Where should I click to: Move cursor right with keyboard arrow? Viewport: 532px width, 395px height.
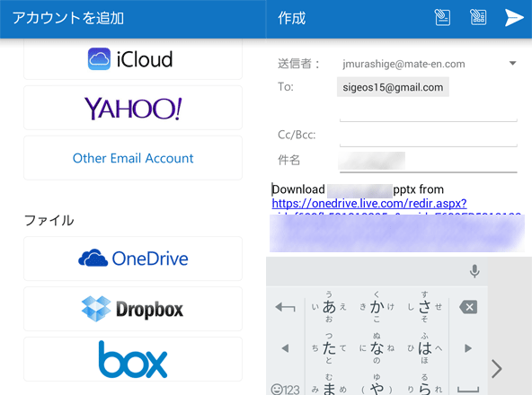468,348
